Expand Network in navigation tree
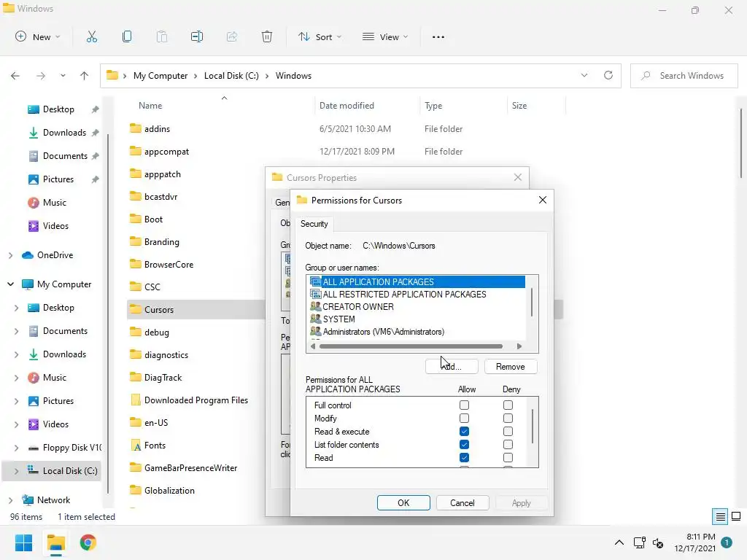747x560 pixels. tap(10, 500)
